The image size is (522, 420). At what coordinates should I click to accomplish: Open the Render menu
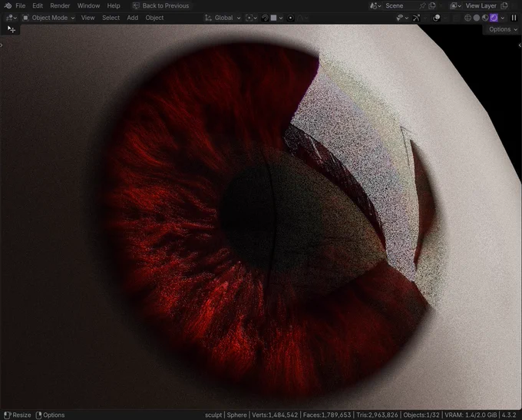point(60,5)
